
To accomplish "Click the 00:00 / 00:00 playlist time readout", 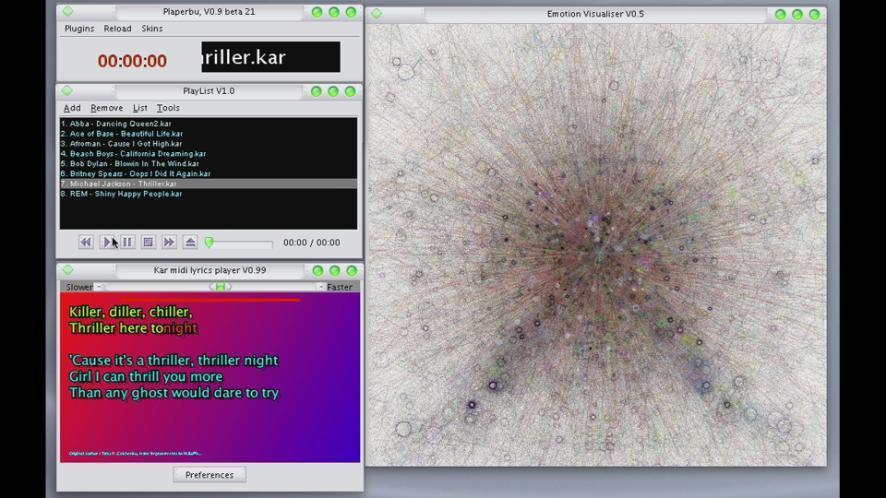I will pyautogui.click(x=311, y=242).
